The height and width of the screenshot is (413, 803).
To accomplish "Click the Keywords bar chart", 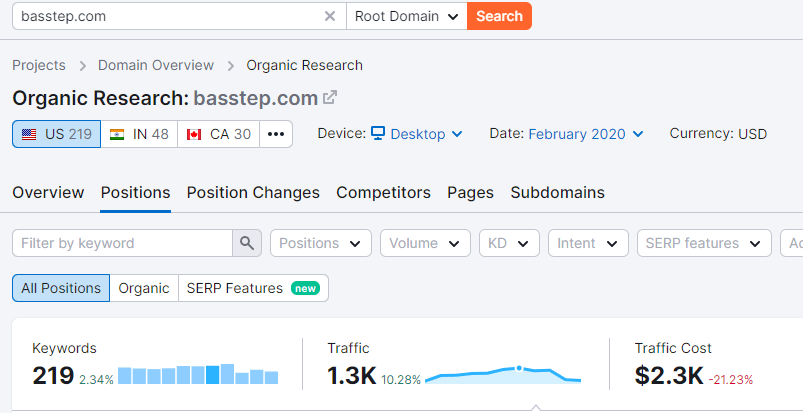I will tap(198, 374).
